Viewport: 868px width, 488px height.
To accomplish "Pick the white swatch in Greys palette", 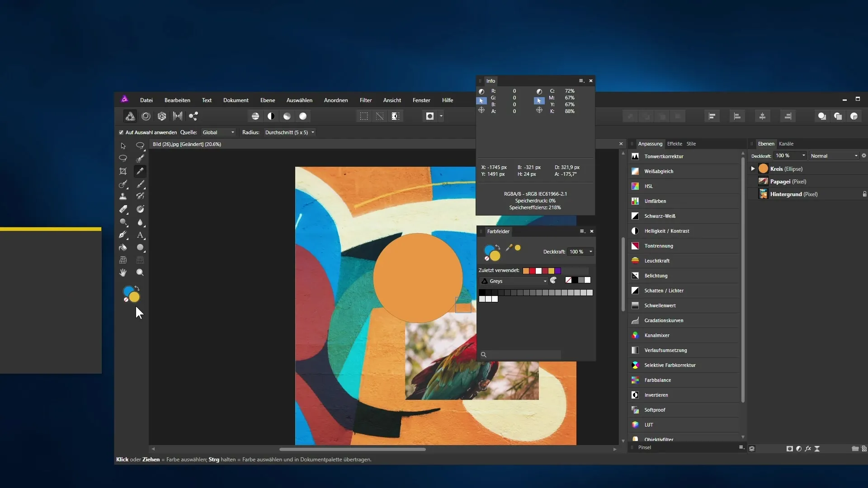I will (x=495, y=299).
